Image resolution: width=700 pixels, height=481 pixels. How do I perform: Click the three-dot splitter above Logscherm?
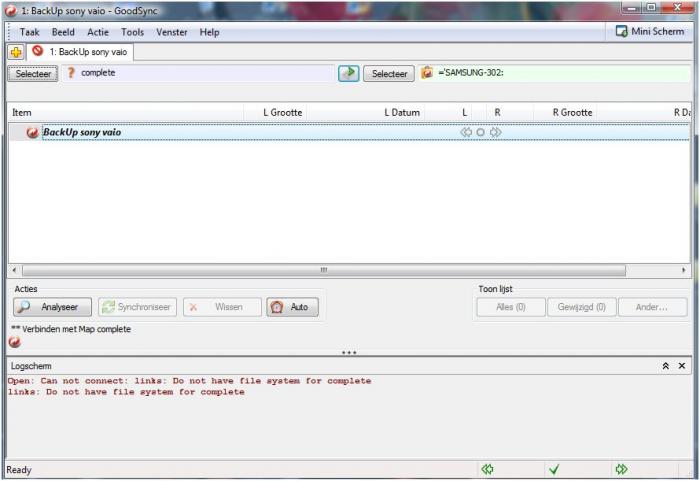pyautogui.click(x=349, y=353)
